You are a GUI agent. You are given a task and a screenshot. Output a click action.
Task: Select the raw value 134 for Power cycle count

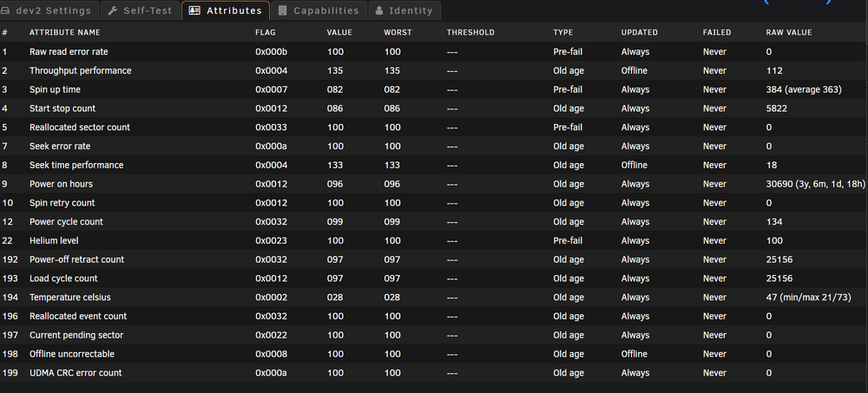click(774, 221)
